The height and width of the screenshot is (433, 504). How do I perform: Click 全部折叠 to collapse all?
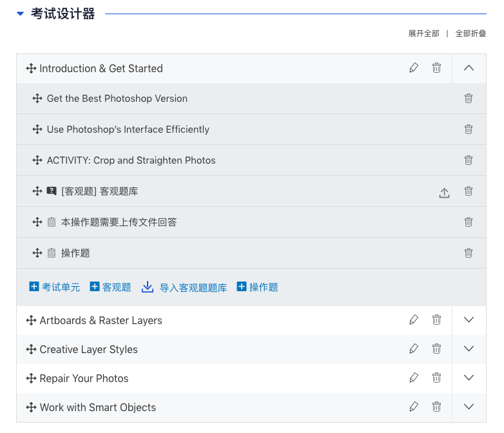[x=470, y=34]
